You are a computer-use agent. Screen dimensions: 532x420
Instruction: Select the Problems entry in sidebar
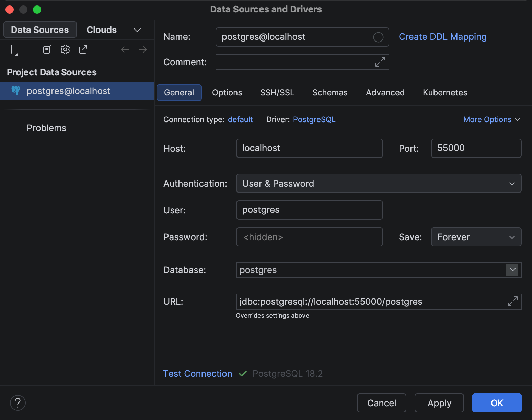[46, 128]
